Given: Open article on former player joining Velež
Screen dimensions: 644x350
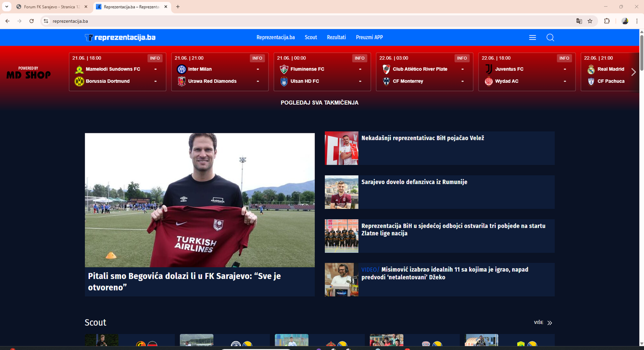Looking at the screenshot, I should click(x=423, y=138).
